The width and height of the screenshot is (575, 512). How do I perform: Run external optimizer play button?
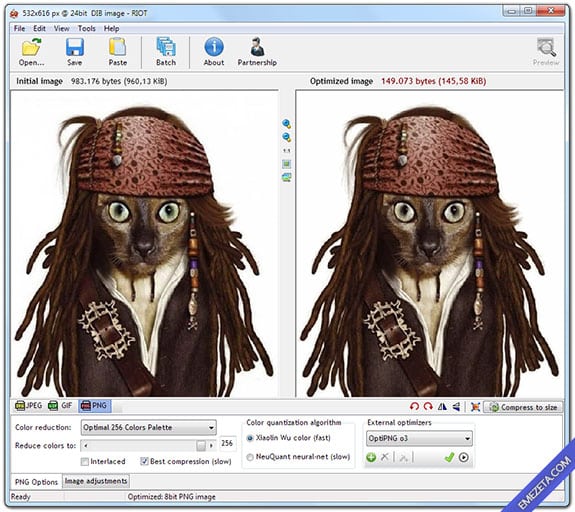pos(464,457)
